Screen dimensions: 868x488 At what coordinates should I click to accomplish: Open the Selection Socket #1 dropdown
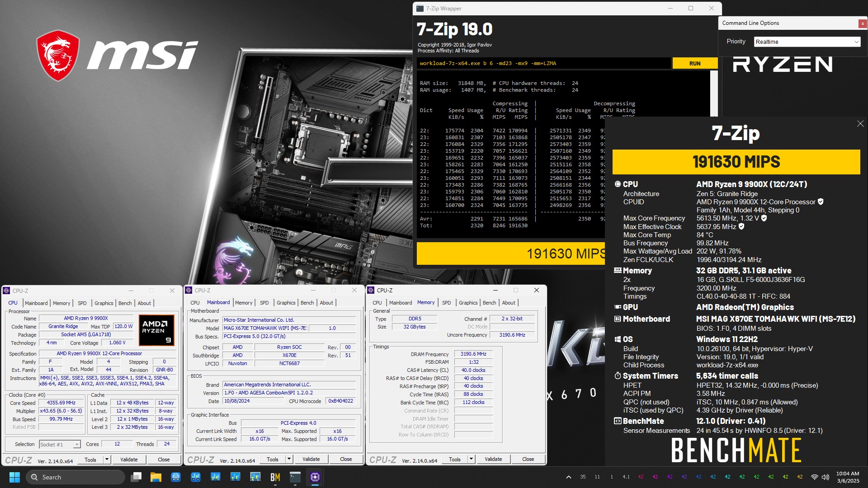pyautogui.click(x=60, y=445)
